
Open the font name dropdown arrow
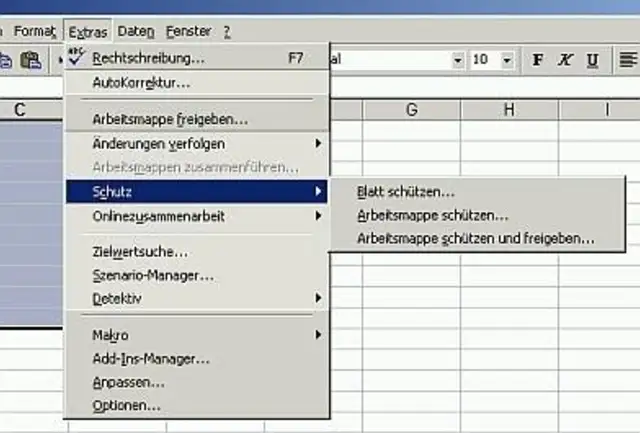(x=458, y=60)
